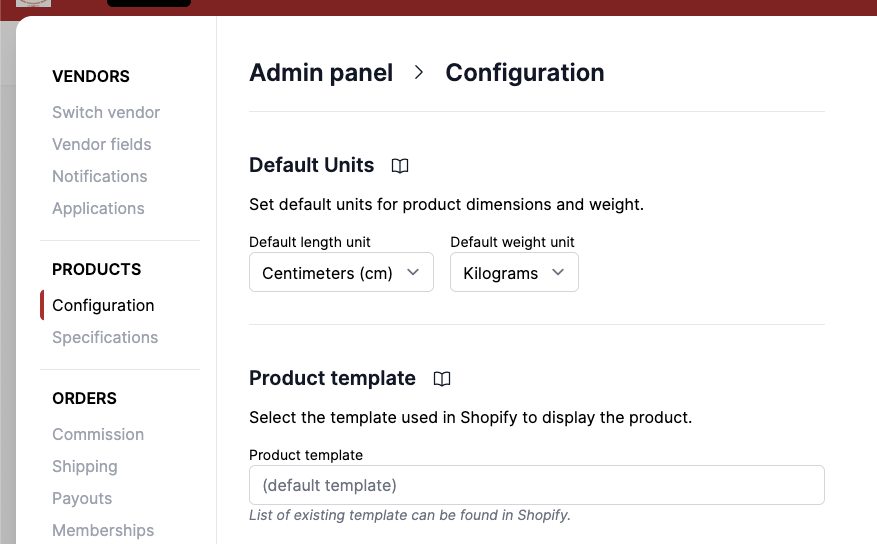Open Specifications under Products
877x544 pixels.
tap(105, 338)
